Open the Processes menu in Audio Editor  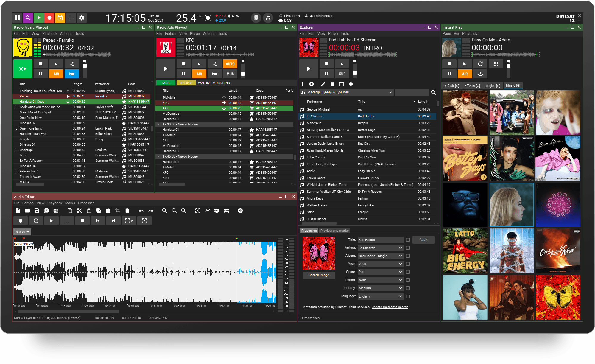(x=86, y=203)
